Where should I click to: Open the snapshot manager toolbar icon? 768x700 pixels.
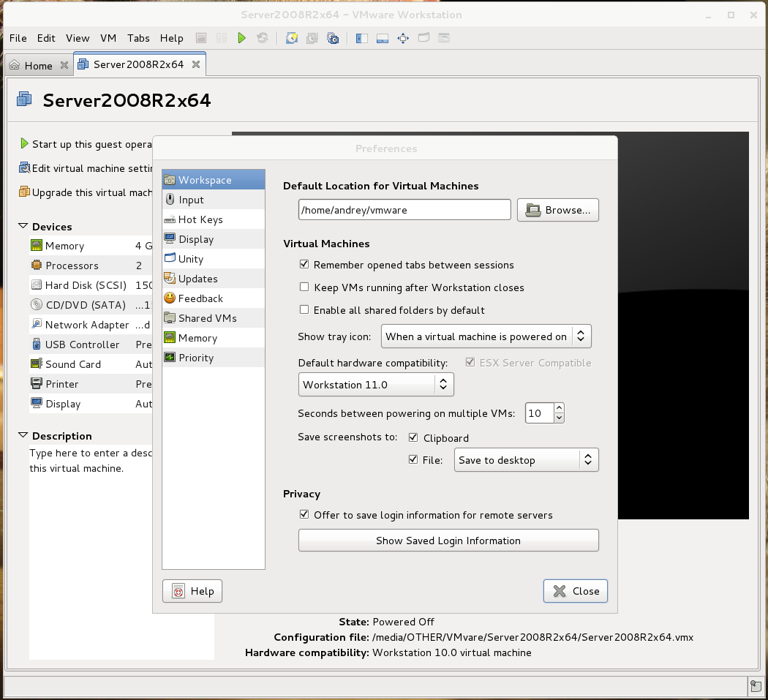333,38
